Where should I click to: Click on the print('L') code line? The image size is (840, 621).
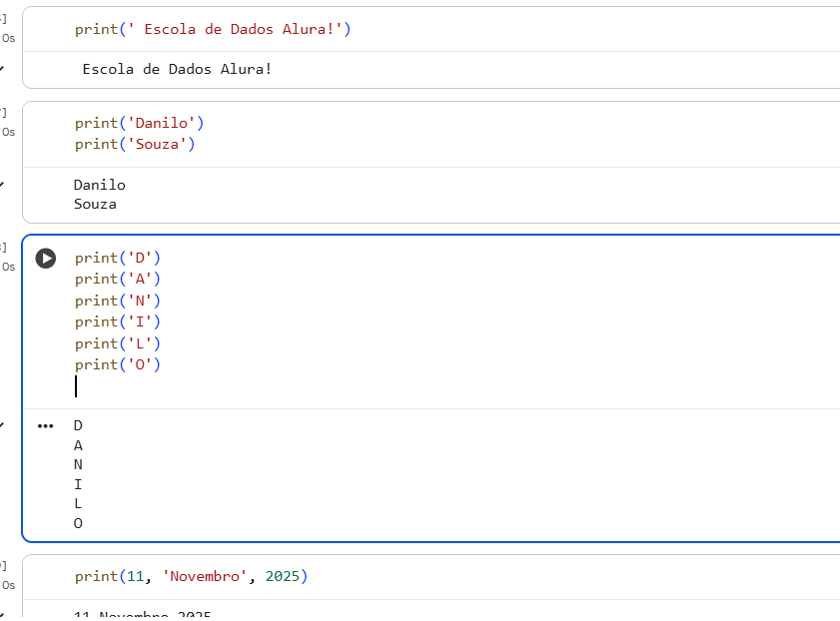point(118,343)
